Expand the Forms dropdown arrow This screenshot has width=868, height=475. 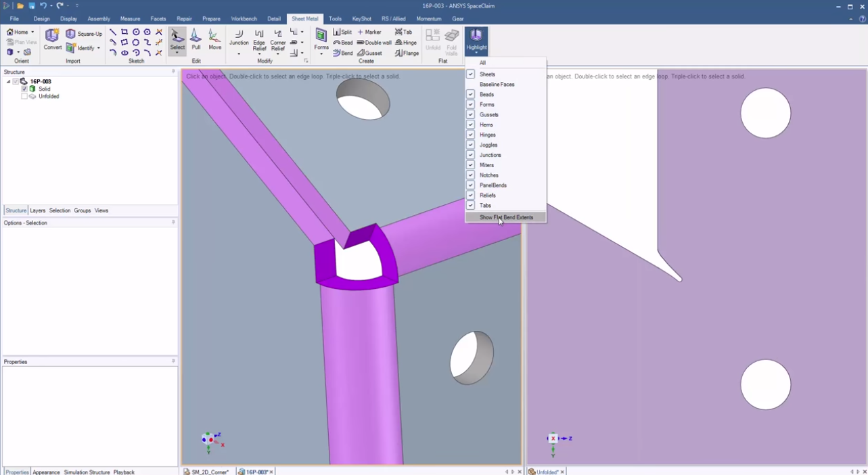point(321,53)
